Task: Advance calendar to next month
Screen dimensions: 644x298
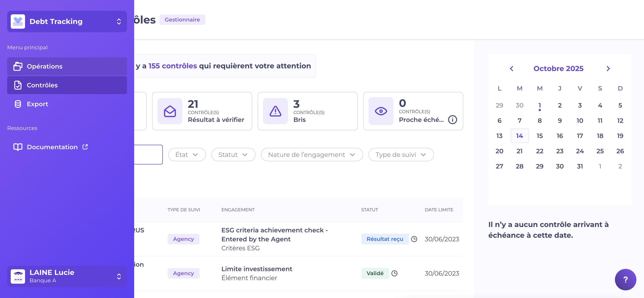Action: point(608,69)
